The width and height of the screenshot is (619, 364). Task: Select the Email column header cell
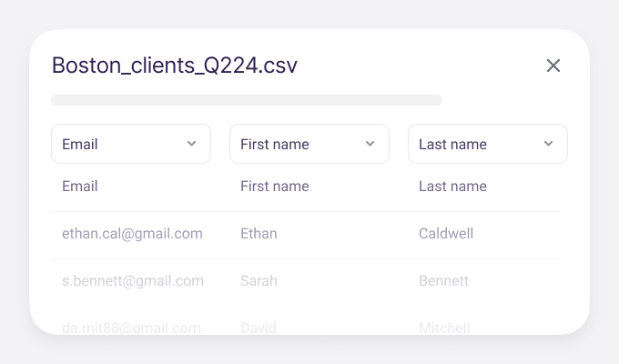80,187
